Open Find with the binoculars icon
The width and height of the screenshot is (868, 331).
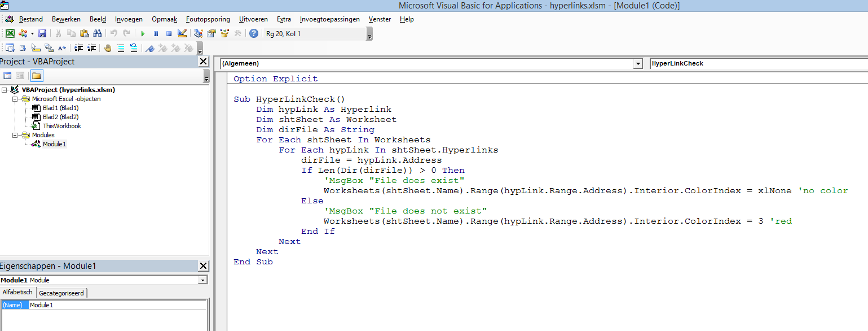click(97, 34)
